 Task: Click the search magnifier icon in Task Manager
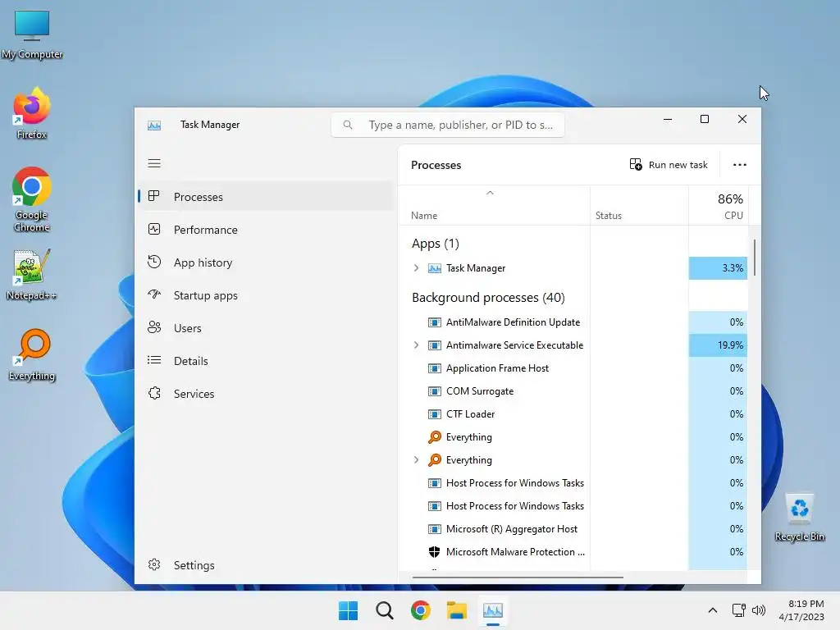point(348,125)
